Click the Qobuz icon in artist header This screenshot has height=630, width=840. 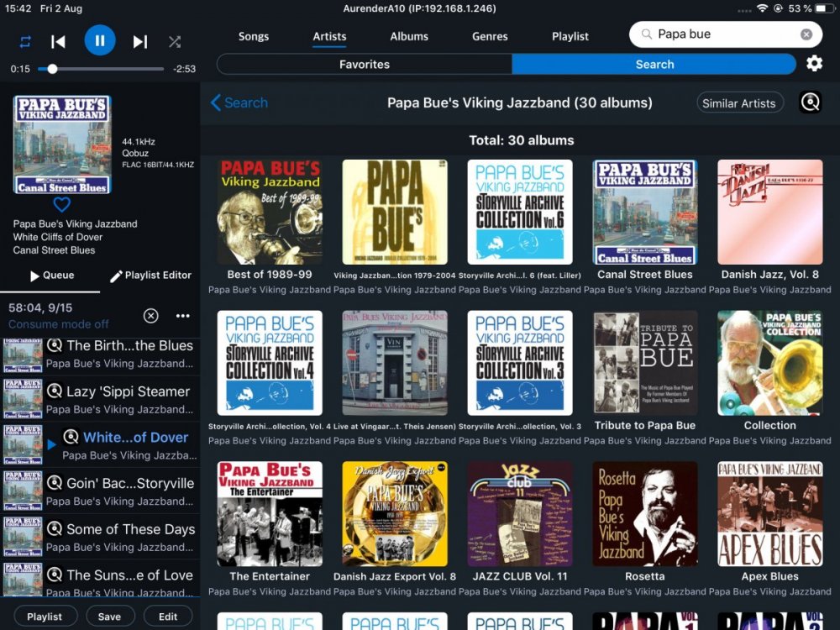(x=810, y=102)
